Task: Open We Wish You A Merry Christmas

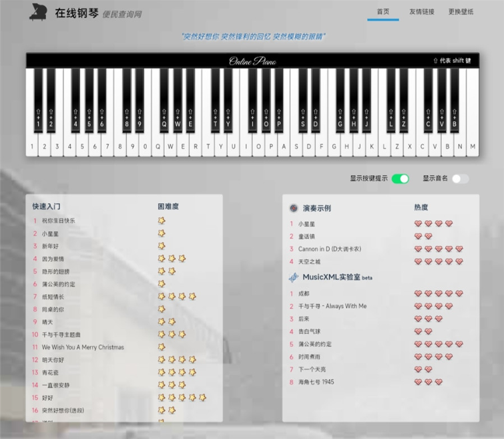Action: [83, 347]
